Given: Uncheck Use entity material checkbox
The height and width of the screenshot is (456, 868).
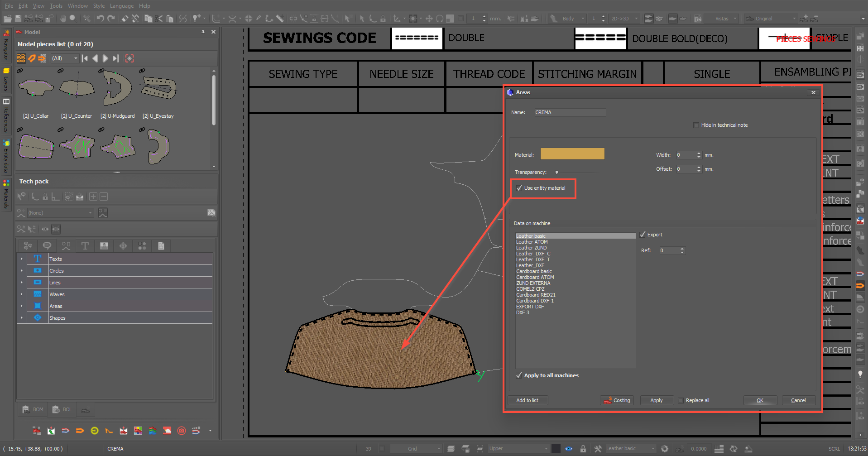Looking at the screenshot, I should coord(519,188).
